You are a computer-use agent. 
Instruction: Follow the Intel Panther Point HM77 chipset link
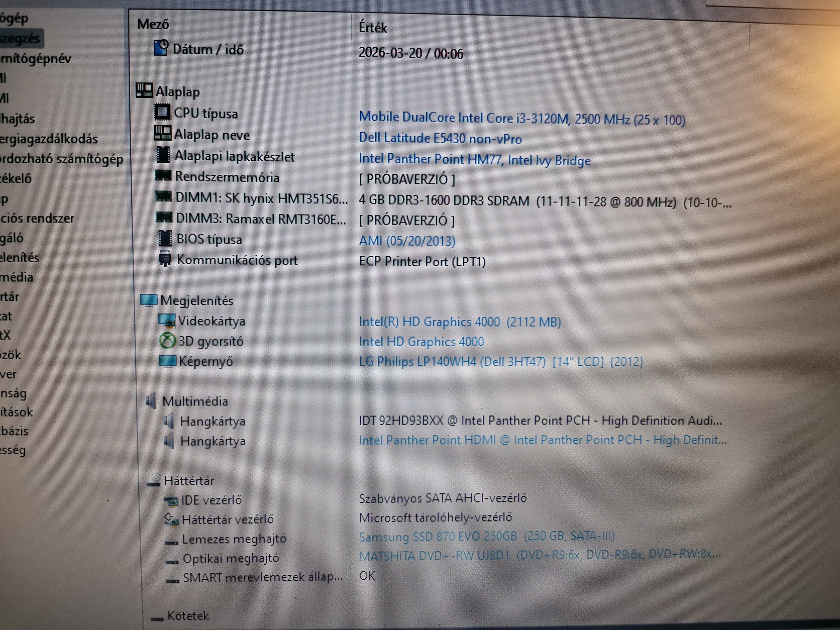coord(475,160)
